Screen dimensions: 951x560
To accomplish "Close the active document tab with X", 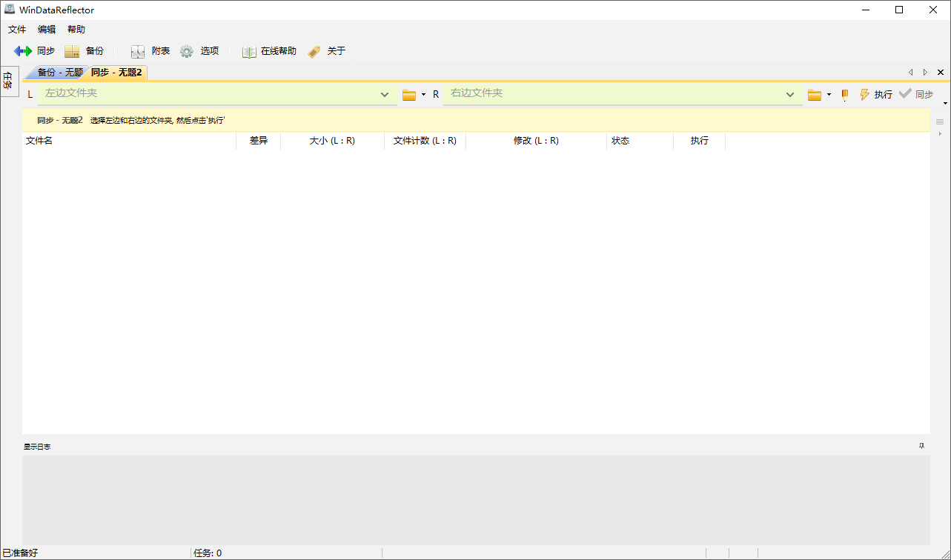I will [941, 72].
